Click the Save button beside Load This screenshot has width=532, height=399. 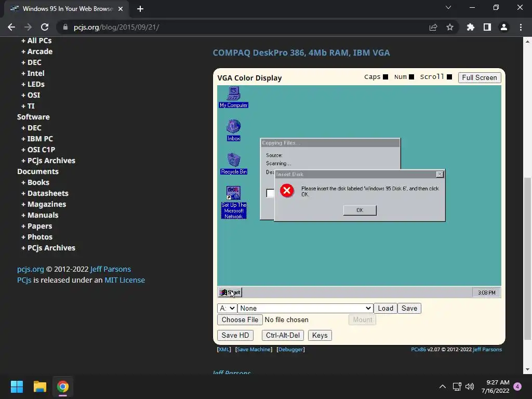coord(409,308)
